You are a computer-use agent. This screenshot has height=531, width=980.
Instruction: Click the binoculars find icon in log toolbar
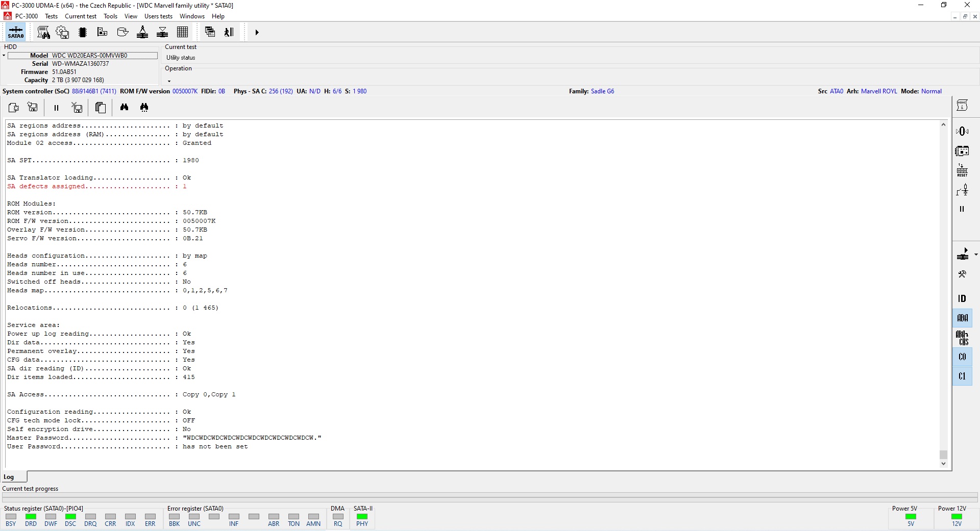[124, 107]
